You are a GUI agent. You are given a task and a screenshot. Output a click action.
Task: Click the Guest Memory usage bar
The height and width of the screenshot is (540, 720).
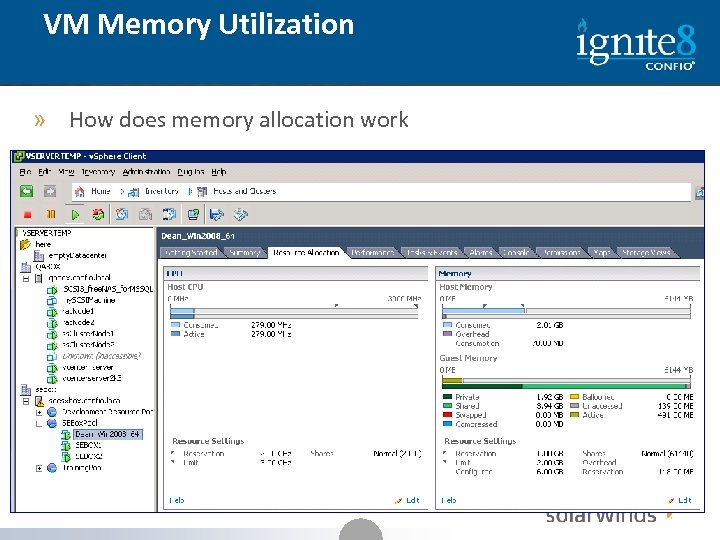(566, 383)
